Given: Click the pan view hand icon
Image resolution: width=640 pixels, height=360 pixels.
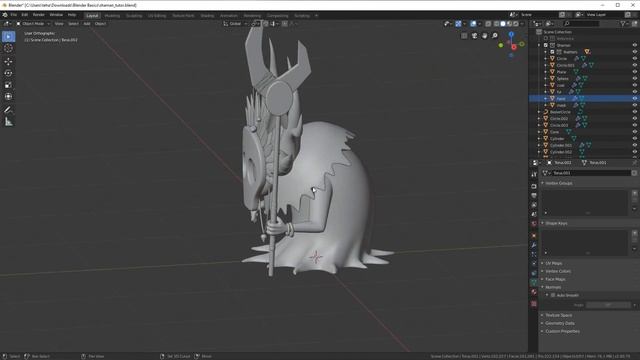Looking at the screenshot, I should pyautogui.click(x=484, y=36).
